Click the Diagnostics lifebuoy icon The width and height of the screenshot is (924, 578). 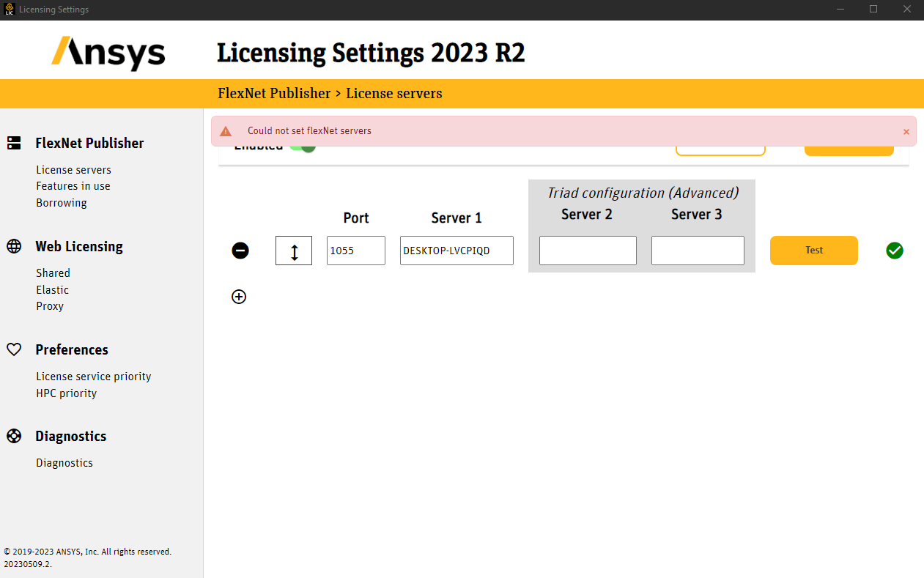[x=14, y=436]
